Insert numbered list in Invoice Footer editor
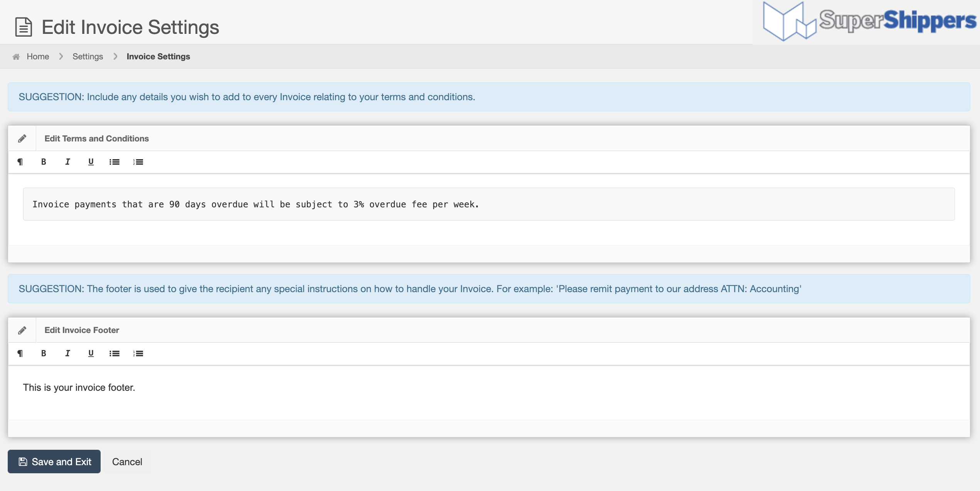 point(138,353)
